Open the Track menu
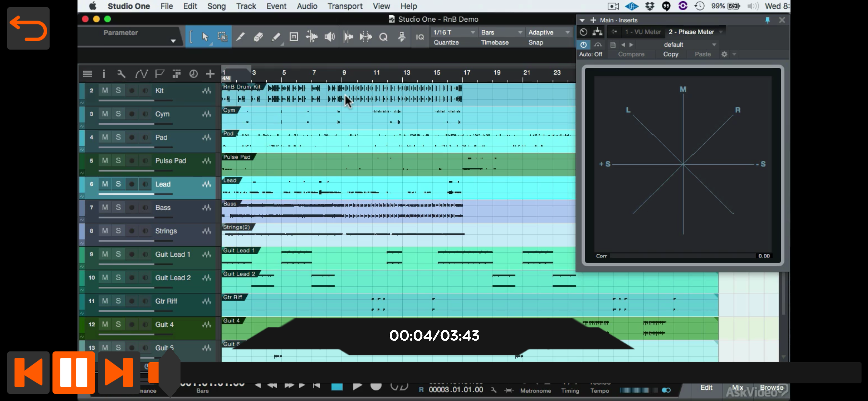This screenshot has width=868, height=401. coord(246,6)
